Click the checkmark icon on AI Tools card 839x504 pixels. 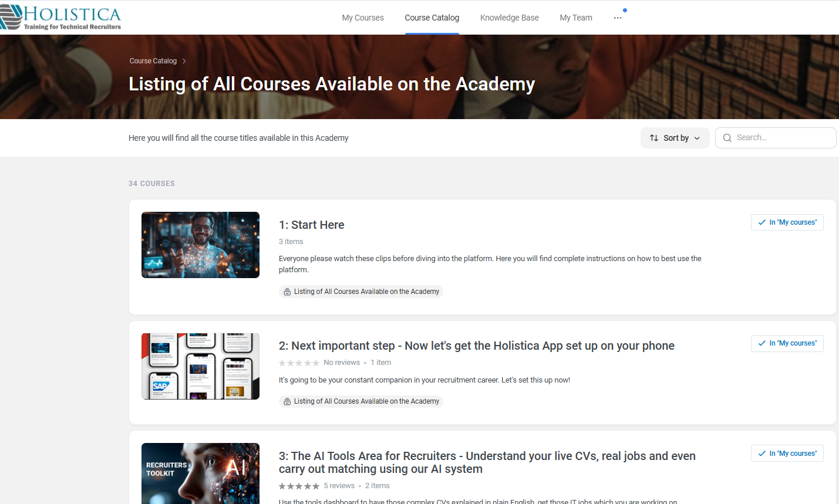coord(761,454)
